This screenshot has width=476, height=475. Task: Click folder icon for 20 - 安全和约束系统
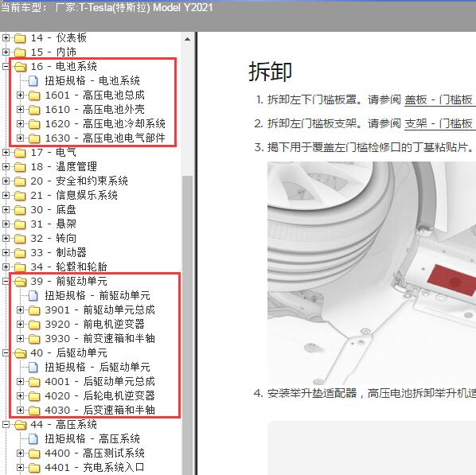(x=20, y=181)
